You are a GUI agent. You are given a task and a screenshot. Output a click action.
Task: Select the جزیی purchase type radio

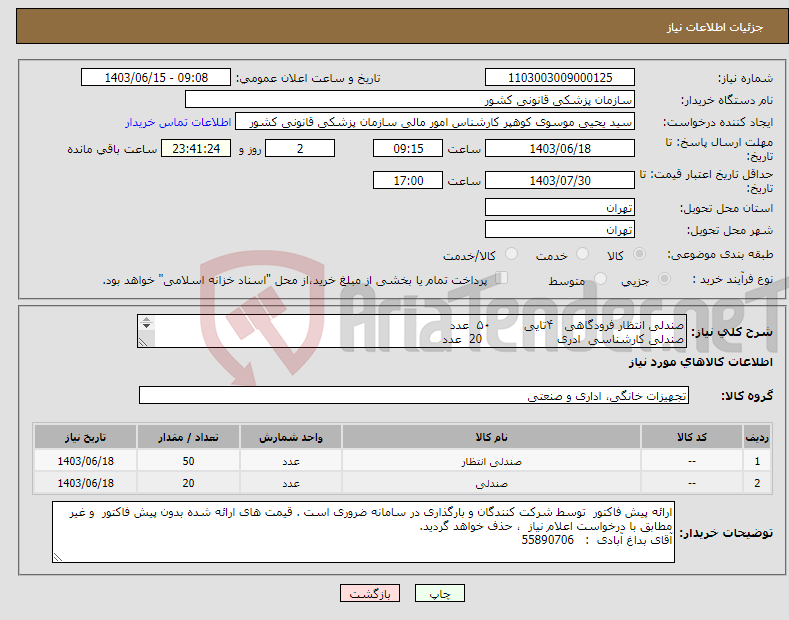664,279
